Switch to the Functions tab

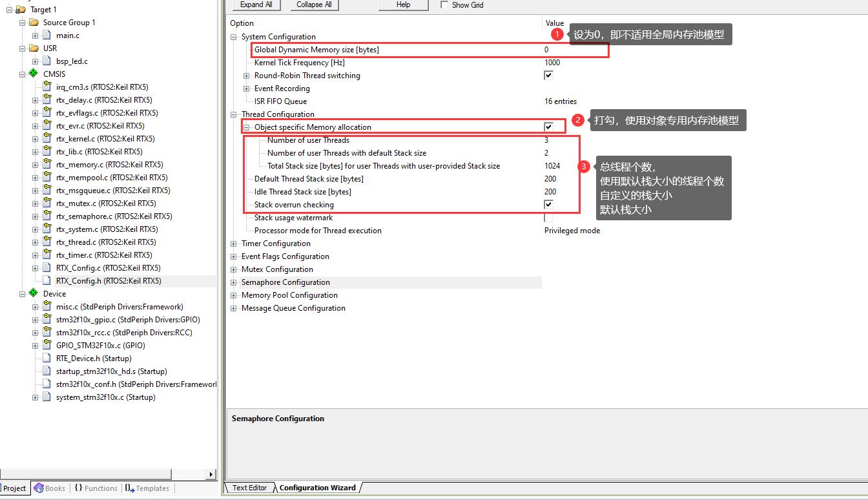(96, 488)
